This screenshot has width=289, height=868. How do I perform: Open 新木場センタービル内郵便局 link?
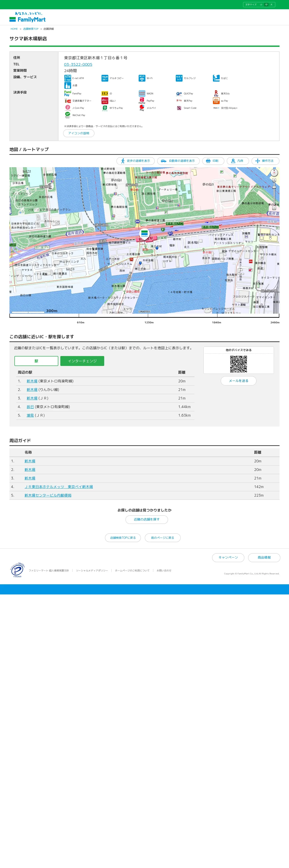[48, 495]
